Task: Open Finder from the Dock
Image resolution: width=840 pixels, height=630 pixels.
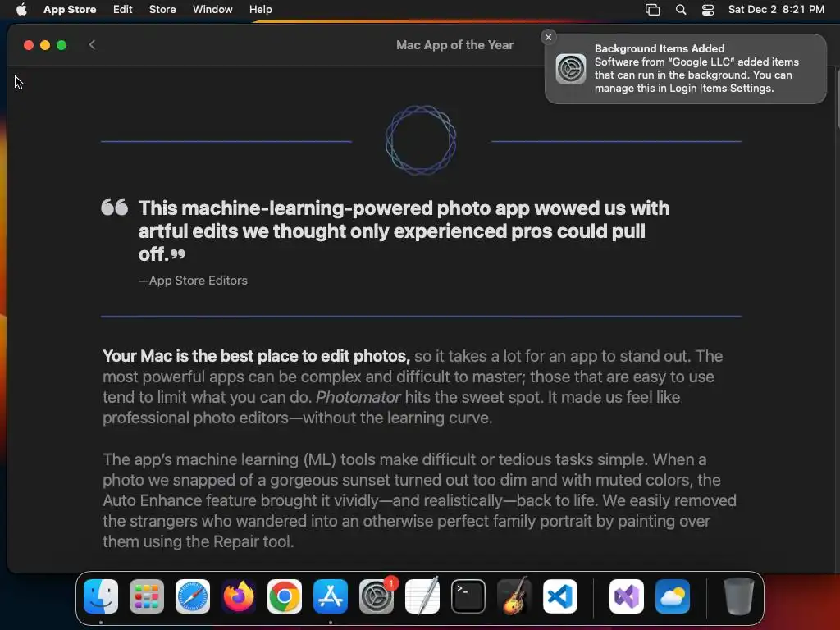Action: [x=101, y=596]
